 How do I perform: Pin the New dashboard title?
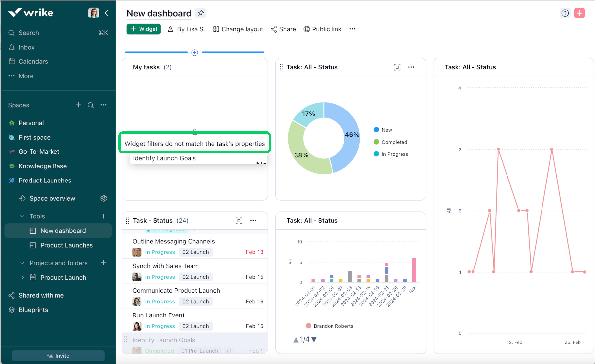point(200,13)
